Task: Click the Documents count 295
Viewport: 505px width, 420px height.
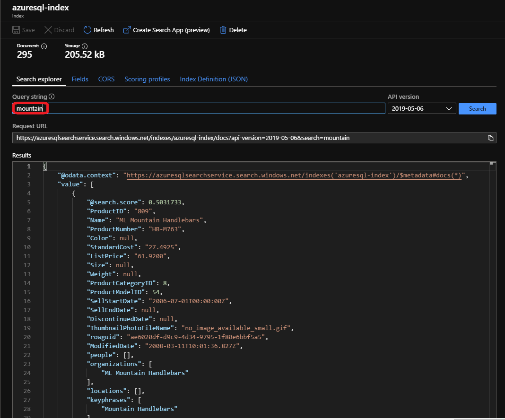Action: coord(25,55)
